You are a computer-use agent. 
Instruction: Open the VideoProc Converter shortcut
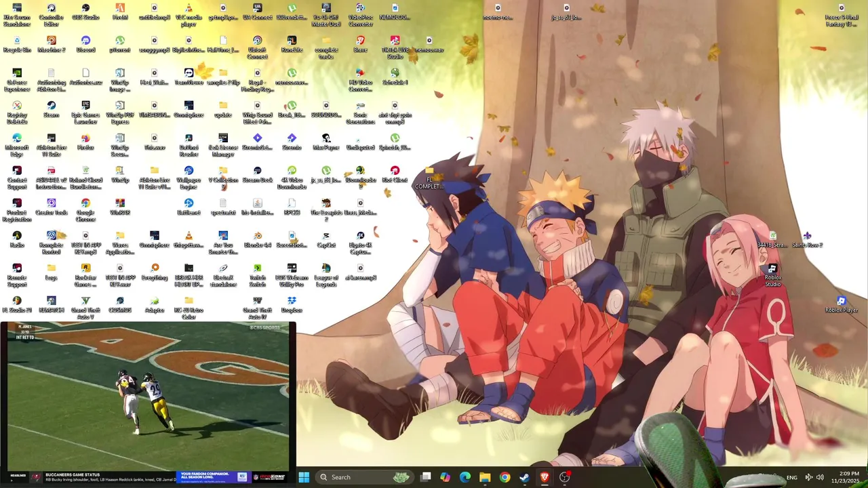360,15
